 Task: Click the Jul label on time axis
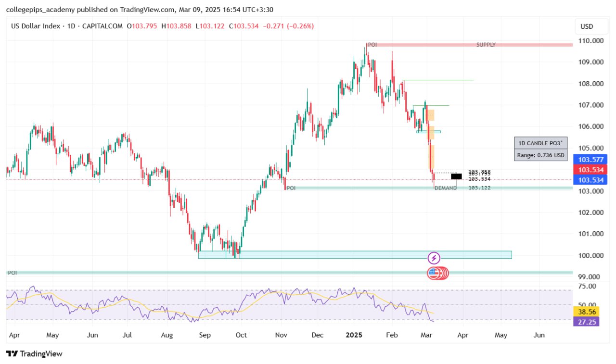coord(128,335)
